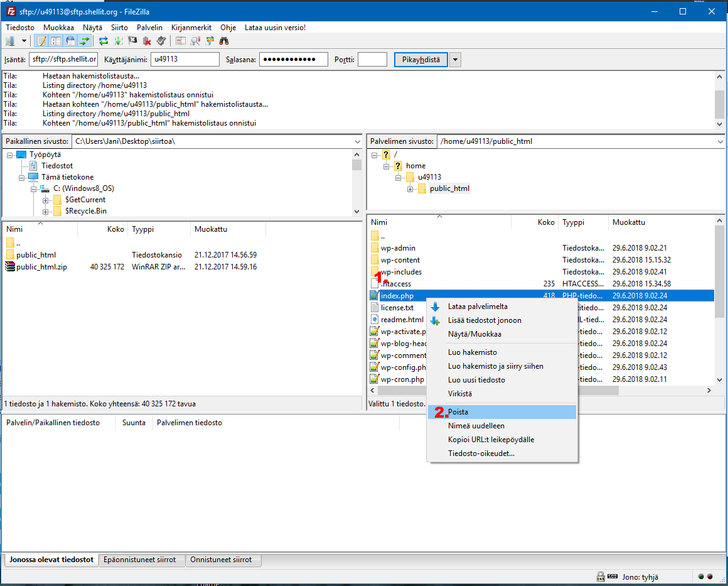Search remote files with the binoculars icon
The width and height of the screenshot is (728, 586).
click(224, 41)
